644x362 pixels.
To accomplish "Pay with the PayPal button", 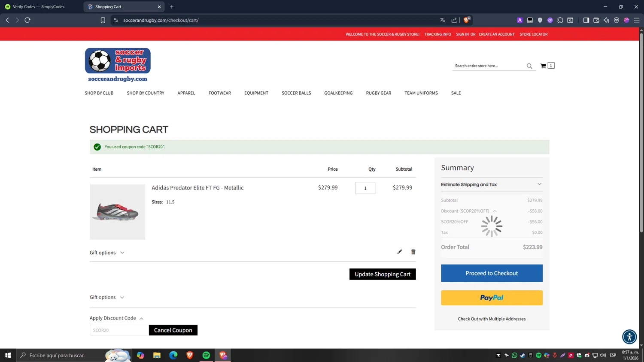I will [492, 298].
